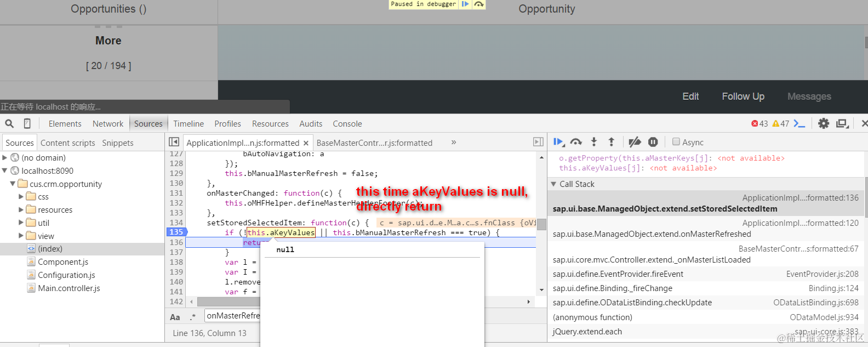Select the onMasterRefreshed call stack frame
The height and width of the screenshot is (347, 868).
coord(706,229)
